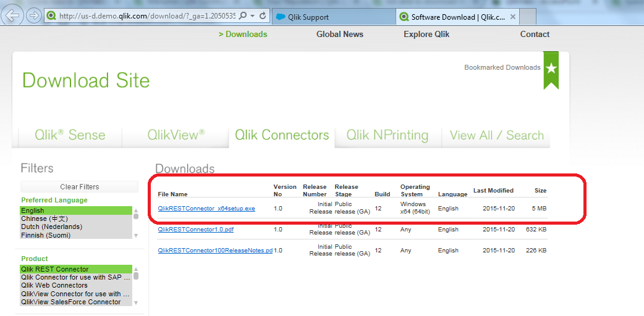This screenshot has height=316, width=644.
Task: Click language list scroll down arrow
Action: 136,236
